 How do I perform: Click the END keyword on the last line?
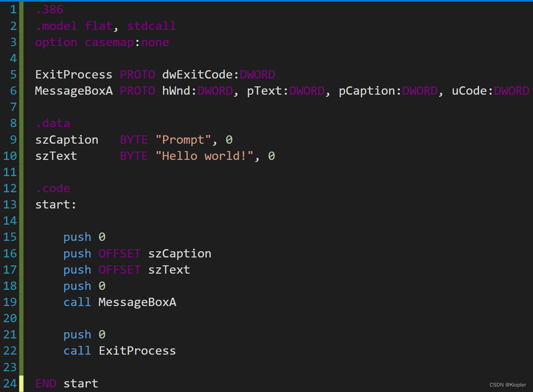tap(46, 383)
